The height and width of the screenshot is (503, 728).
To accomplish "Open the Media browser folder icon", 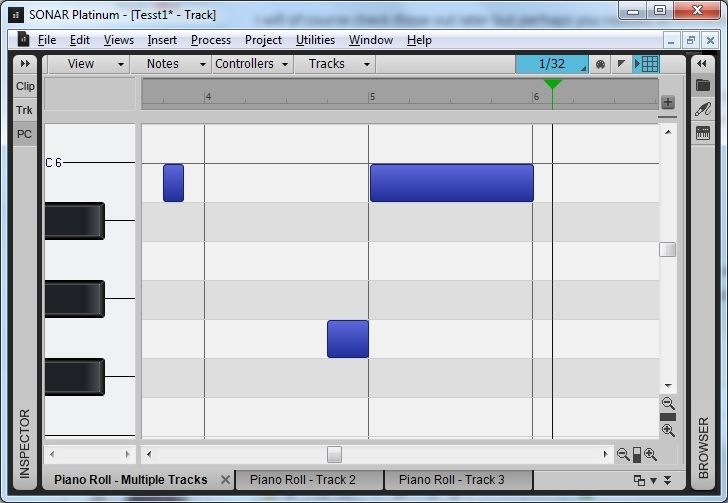I will point(703,86).
